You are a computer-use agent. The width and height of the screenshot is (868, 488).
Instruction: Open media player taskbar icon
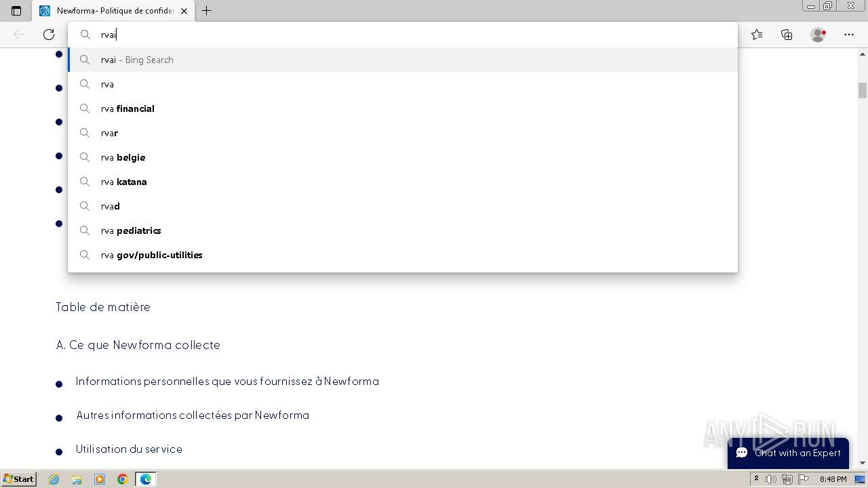100,479
